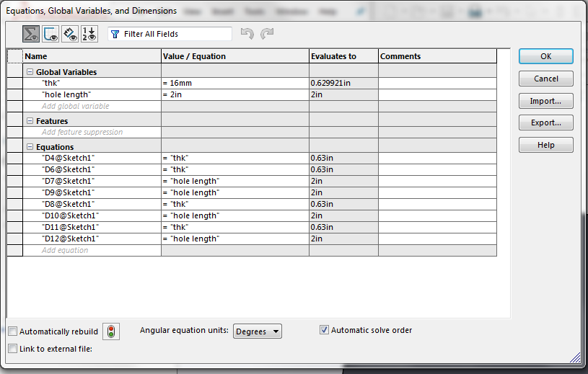Screen dimensions: 588x374
Task: Click the row header of thk row
Action: coord(15,83)
